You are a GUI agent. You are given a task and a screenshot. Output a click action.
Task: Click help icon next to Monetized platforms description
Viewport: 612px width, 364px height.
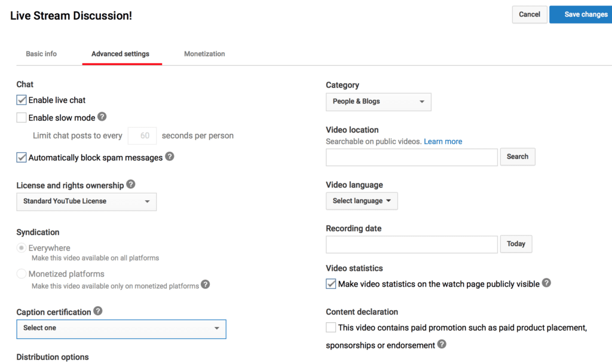click(205, 285)
